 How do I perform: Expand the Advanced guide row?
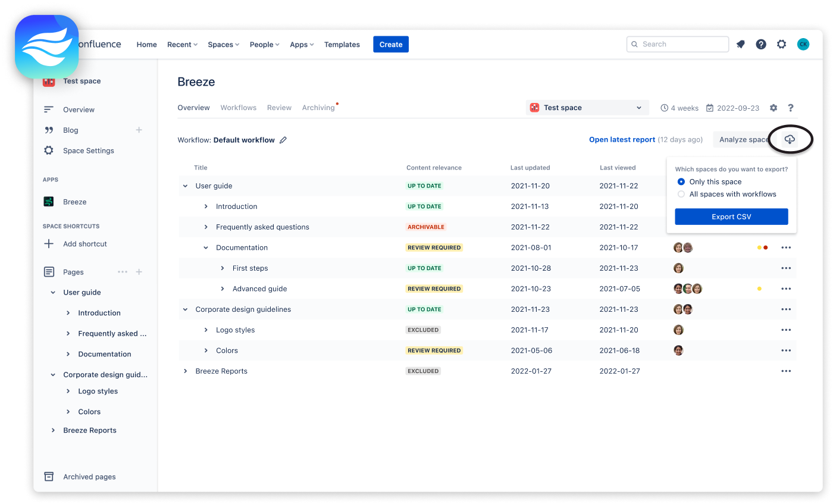pos(223,289)
